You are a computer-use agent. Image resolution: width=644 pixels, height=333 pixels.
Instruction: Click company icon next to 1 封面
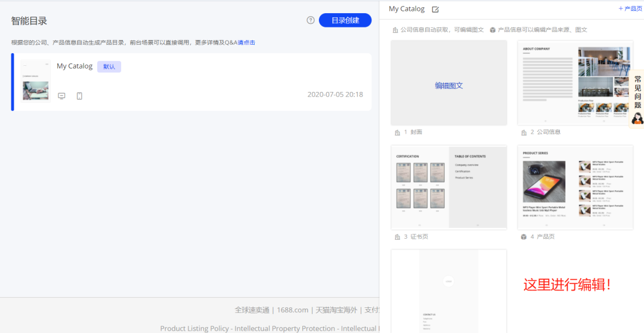click(397, 132)
